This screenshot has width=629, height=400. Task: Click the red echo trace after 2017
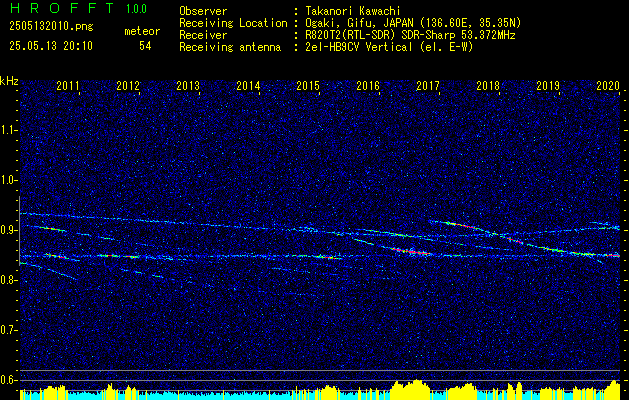461,225
